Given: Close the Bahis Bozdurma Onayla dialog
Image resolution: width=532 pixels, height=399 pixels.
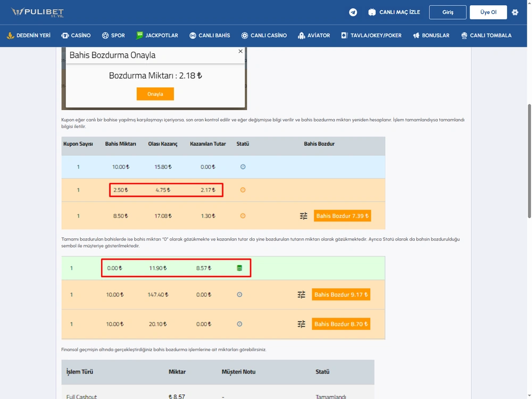Looking at the screenshot, I should coord(240,51).
